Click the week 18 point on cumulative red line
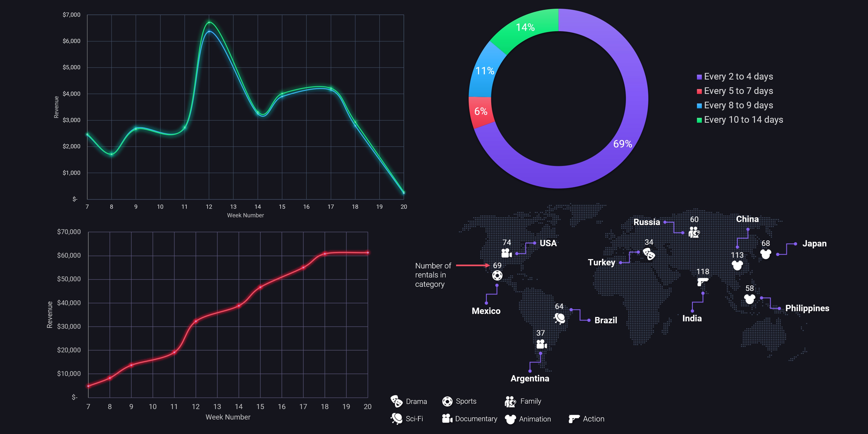Image resolution: width=868 pixels, height=434 pixels. (x=325, y=254)
